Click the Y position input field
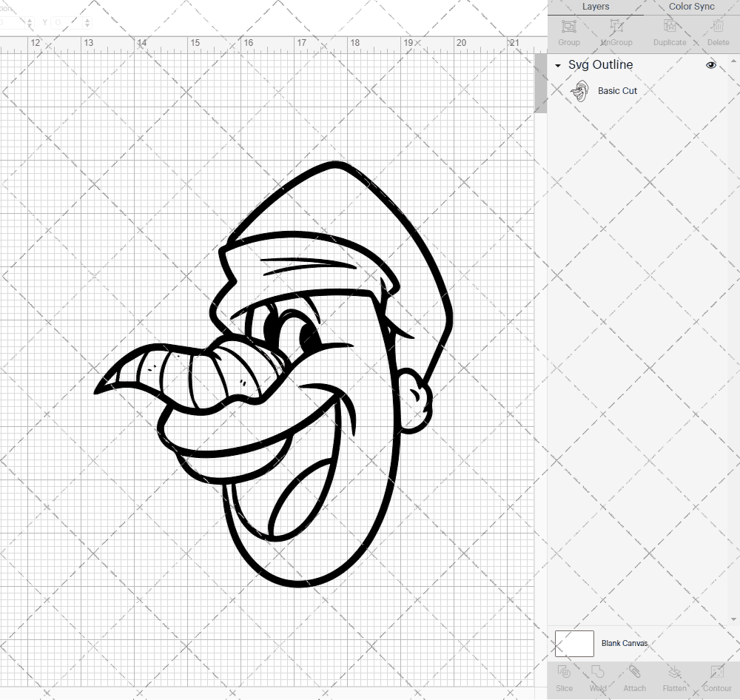The height and width of the screenshot is (700, 740). pyautogui.click(x=67, y=23)
